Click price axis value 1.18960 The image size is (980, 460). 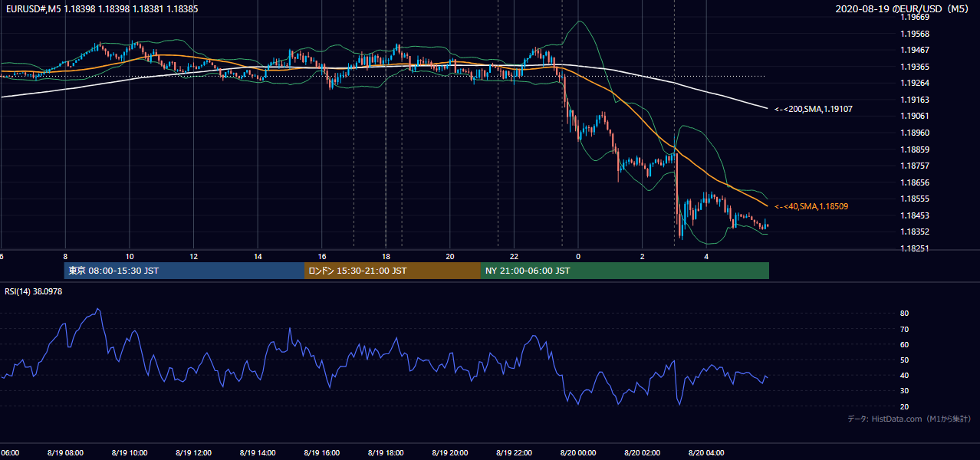click(x=914, y=133)
